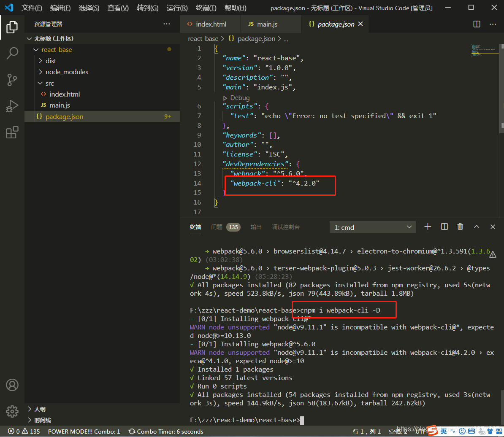Screen dimensions: 504x437
Task: Click the warnings count 135 in status bar
Action: coord(31,431)
